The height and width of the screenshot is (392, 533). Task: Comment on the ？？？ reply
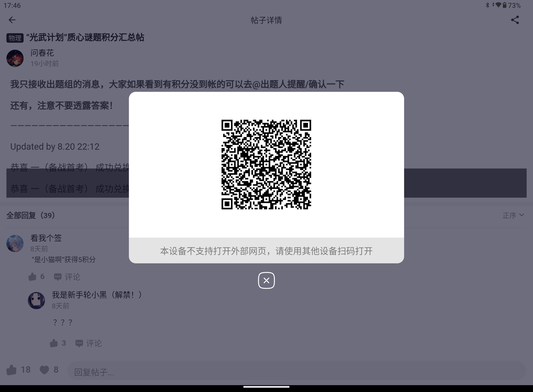pos(88,343)
